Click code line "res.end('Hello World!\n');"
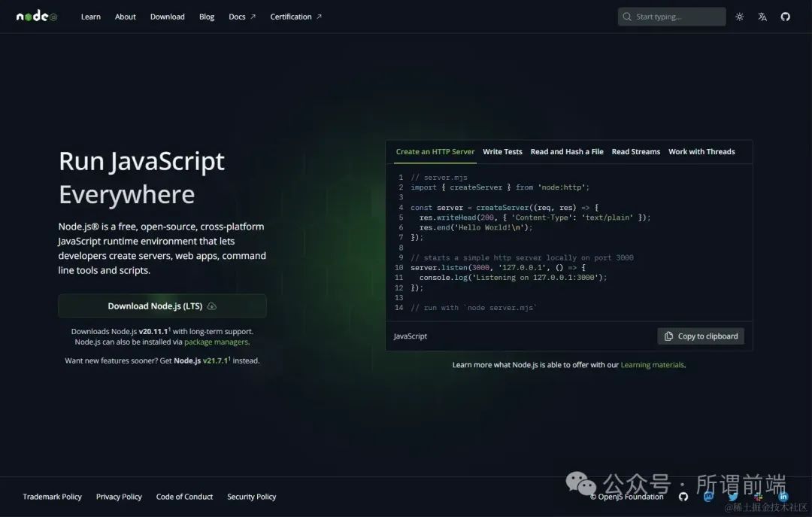 476,227
